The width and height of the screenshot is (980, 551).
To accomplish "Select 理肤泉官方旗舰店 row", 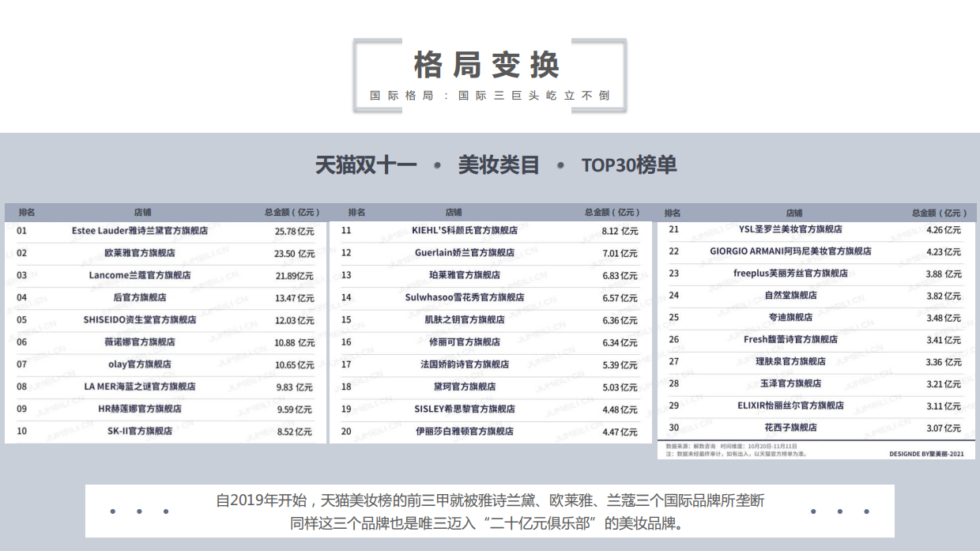I will pyautogui.click(x=816, y=362).
